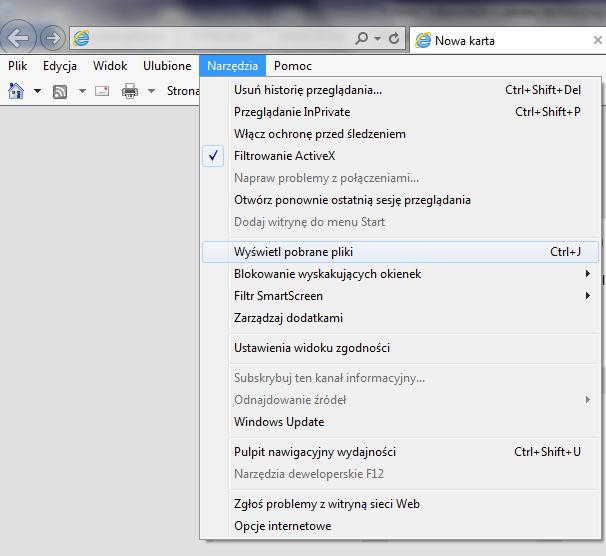606x556 pixels.
Task: Click Dodaj witrynę do menu Start
Action: (400, 222)
